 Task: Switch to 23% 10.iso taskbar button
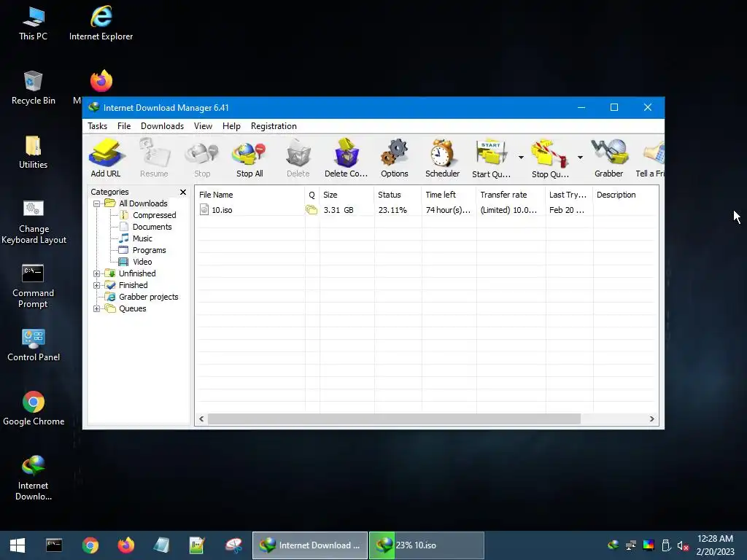tap(426, 545)
